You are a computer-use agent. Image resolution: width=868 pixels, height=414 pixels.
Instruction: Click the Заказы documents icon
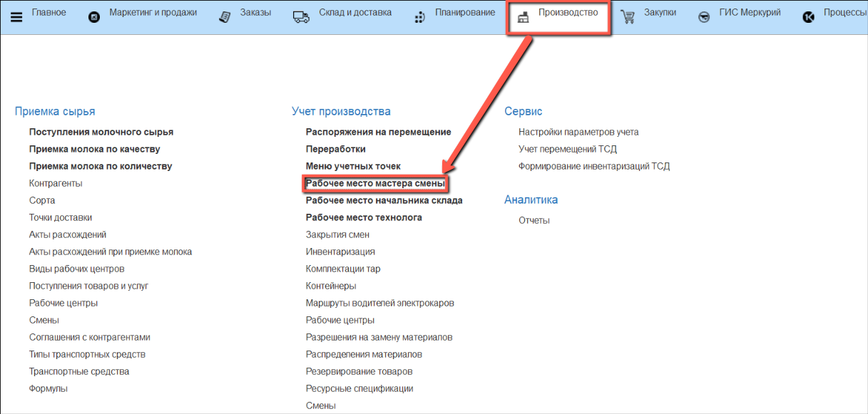point(225,17)
